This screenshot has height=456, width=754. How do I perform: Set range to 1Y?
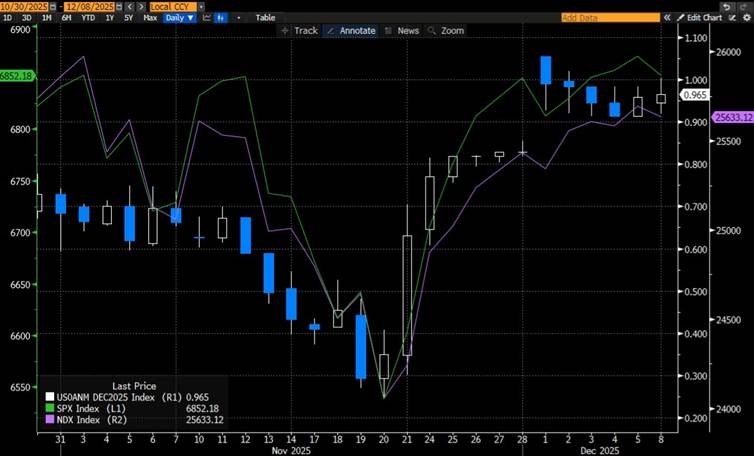pyautogui.click(x=109, y=18)
